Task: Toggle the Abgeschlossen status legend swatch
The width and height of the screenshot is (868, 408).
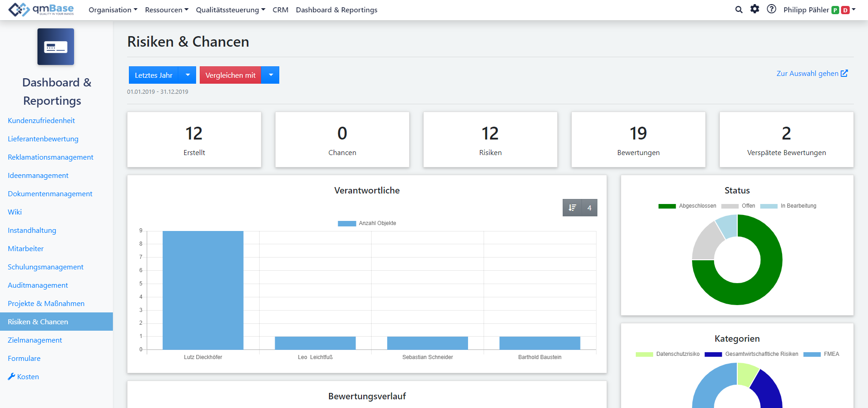Action: 667,206
